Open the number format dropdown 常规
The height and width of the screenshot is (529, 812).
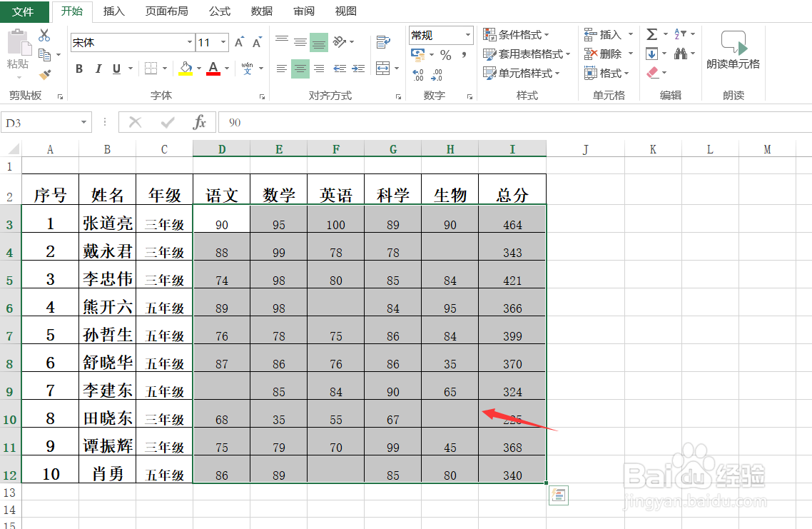(x=468, y=35)
